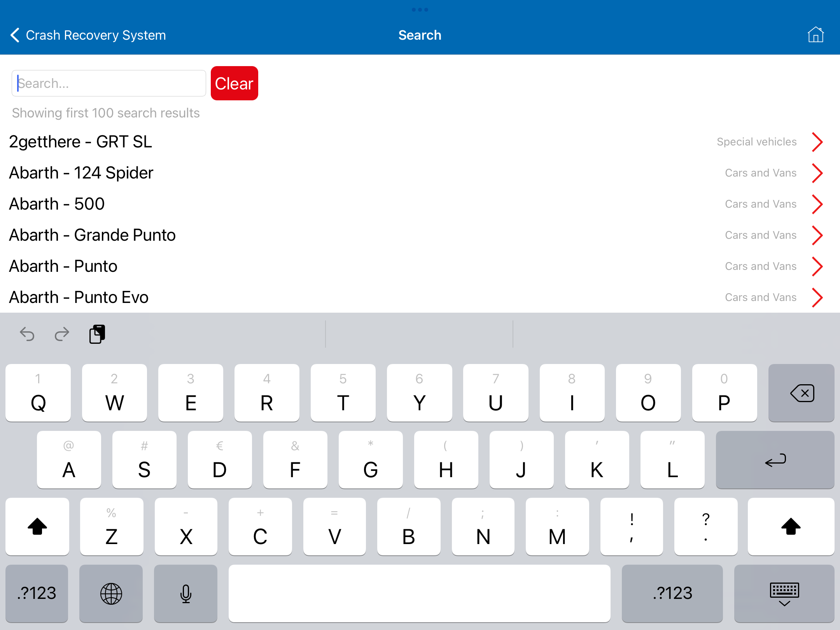Screen dimensions: 840x630
Task: Tap the W key
Action: [x=114, y=393]
